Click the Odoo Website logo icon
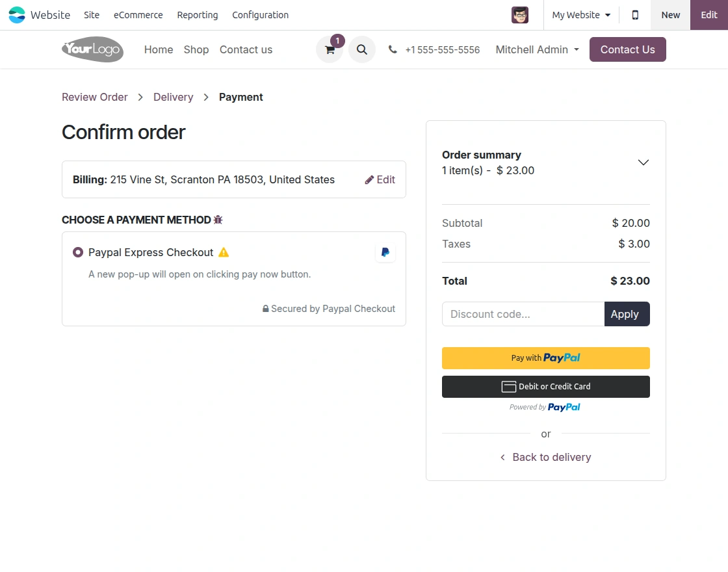The width and height of the screenshot is (728, 572). [x=17, y=14]
